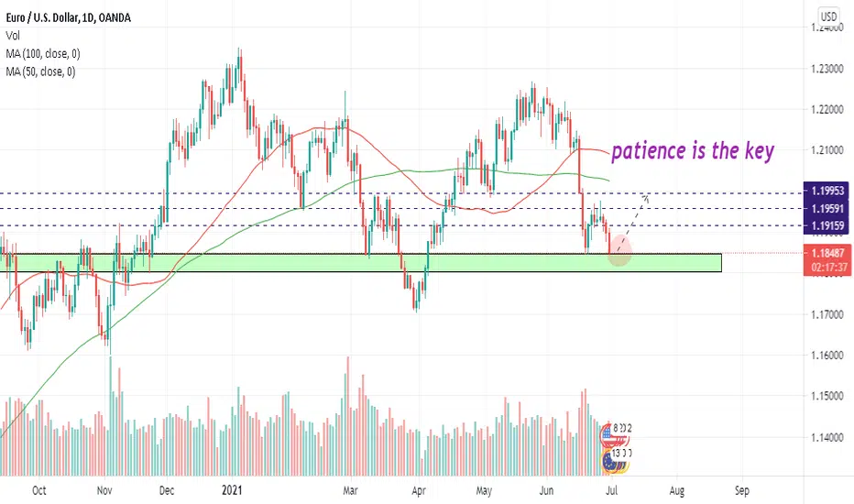854x504 pixels.
Task: Click the 1.19159 price level label
Action: (x=827, y=225)
